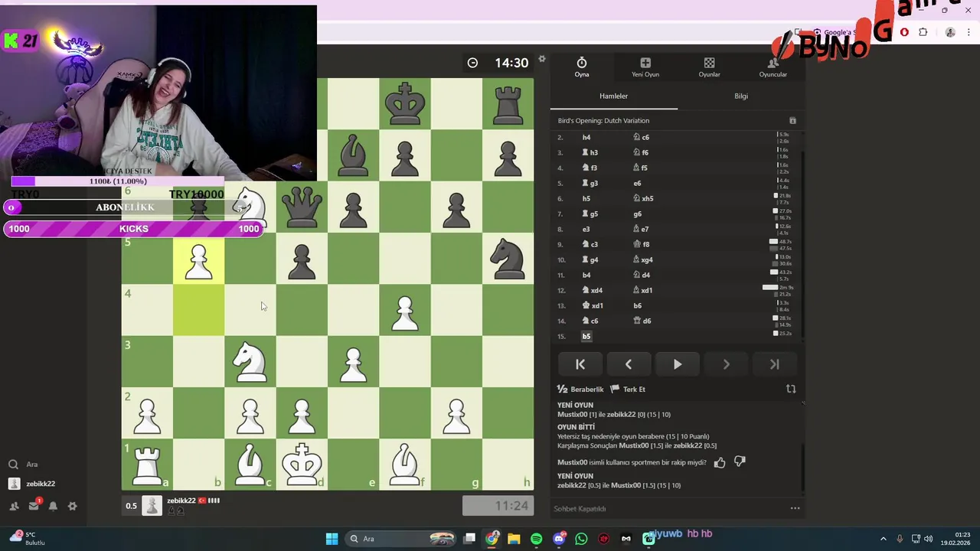Open Spotify from the taskbar
The width and height of the screenshot is (980, 551).
point(536,539)
